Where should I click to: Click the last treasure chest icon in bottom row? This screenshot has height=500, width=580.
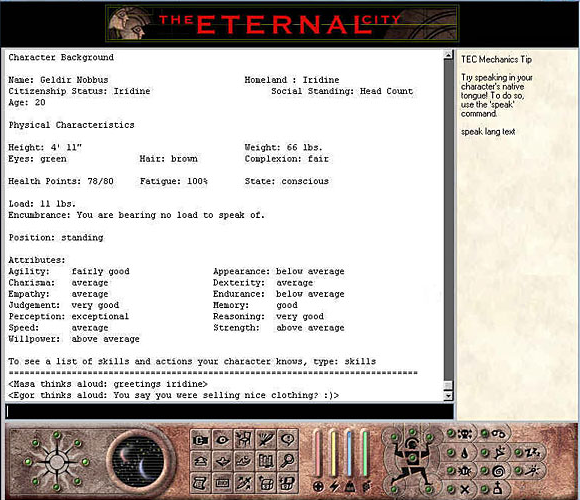[287, 483]
